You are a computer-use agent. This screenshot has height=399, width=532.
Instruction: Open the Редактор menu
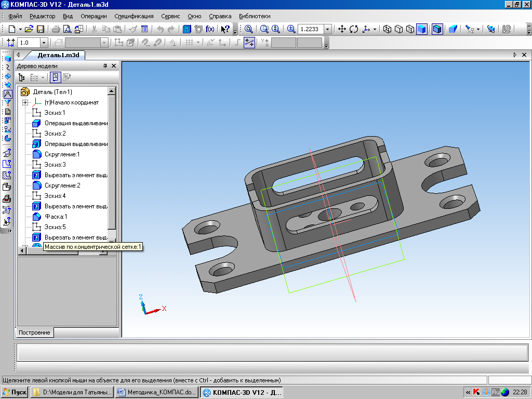pyautogui.click(x=43, y=16)
